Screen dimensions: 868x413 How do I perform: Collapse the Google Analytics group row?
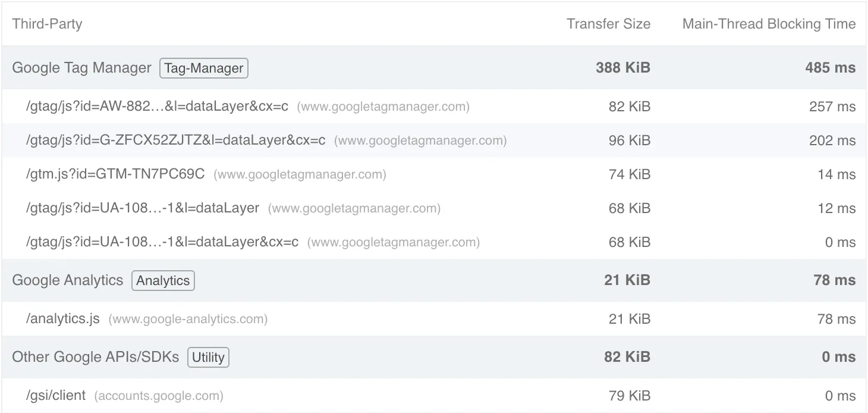[67, 280]
